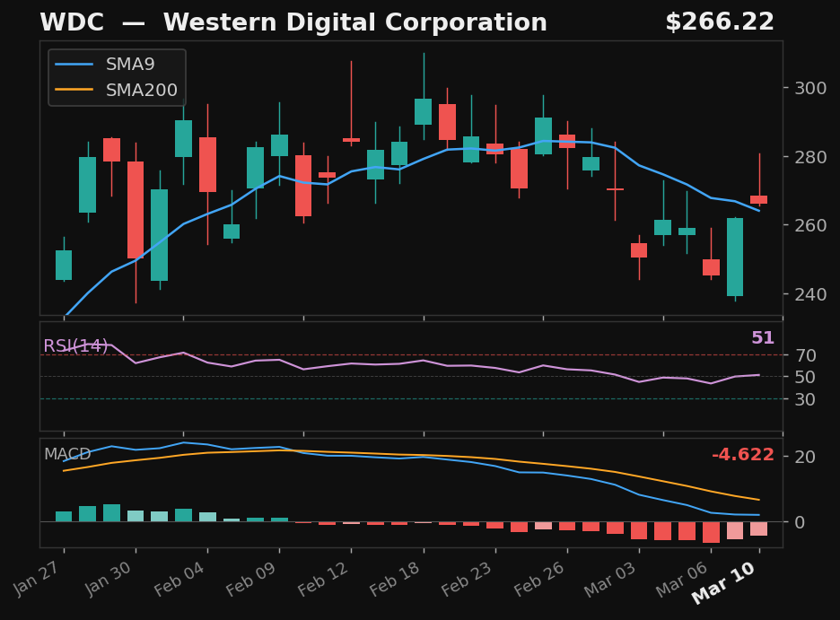This screenshot has height=620, width=840.
Task: Click the RSI(14) panel label
Action: [75, 343]
